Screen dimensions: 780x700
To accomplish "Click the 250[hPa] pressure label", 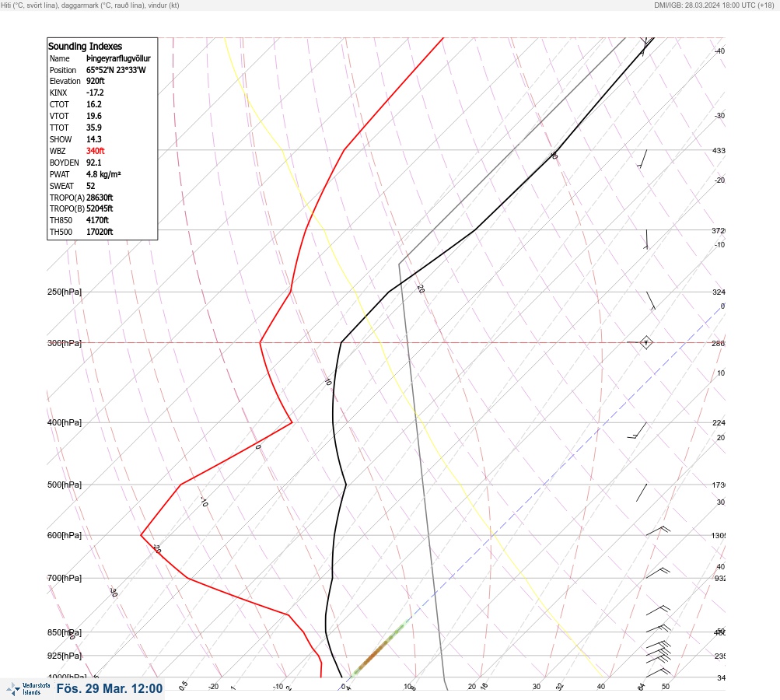I will [65, 292].
